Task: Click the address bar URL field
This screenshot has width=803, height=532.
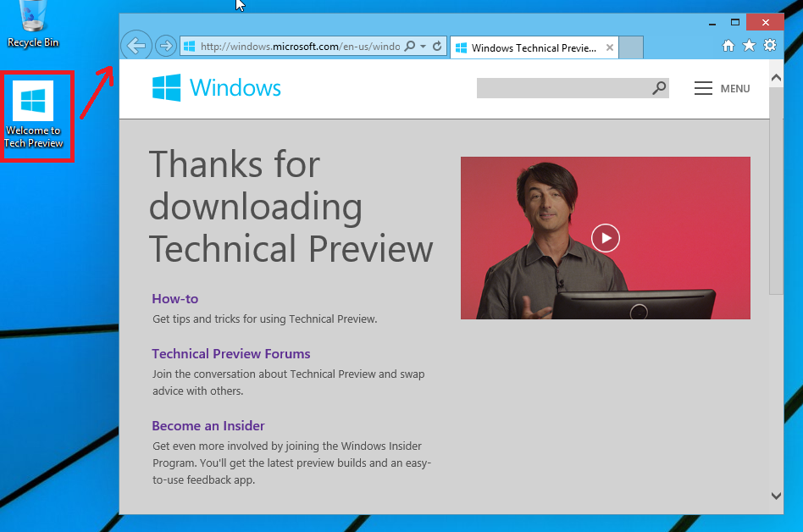Action: (x=300, y=47)
